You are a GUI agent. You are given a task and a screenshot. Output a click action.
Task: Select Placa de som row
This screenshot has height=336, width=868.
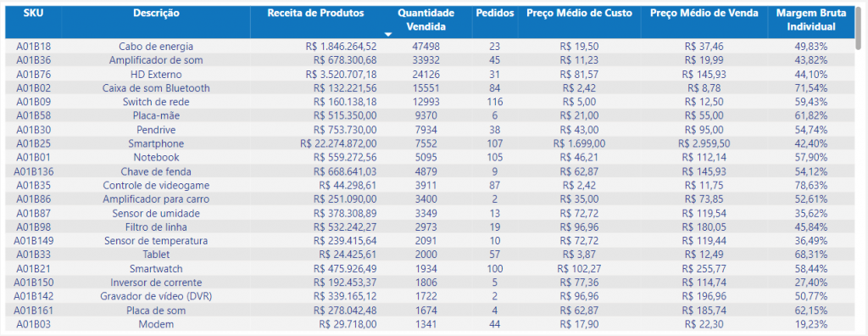coord(430,310)
